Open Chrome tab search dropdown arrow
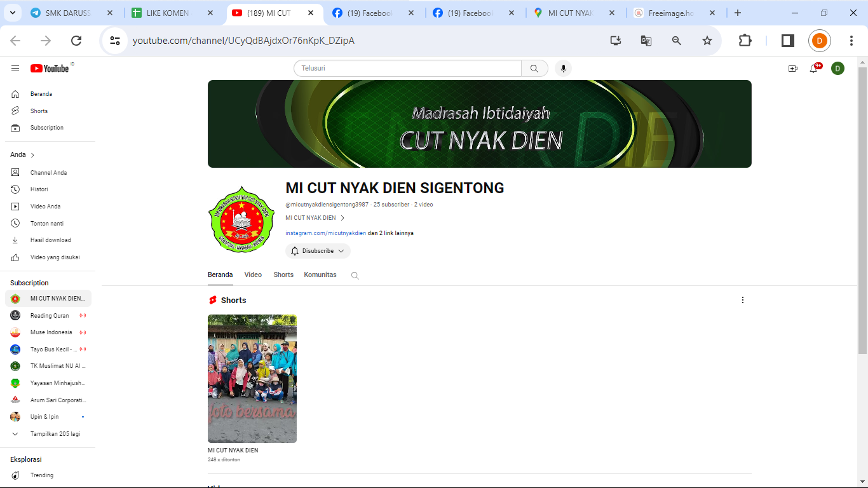This screenshot has width=868, height=488. pos(13,13)
